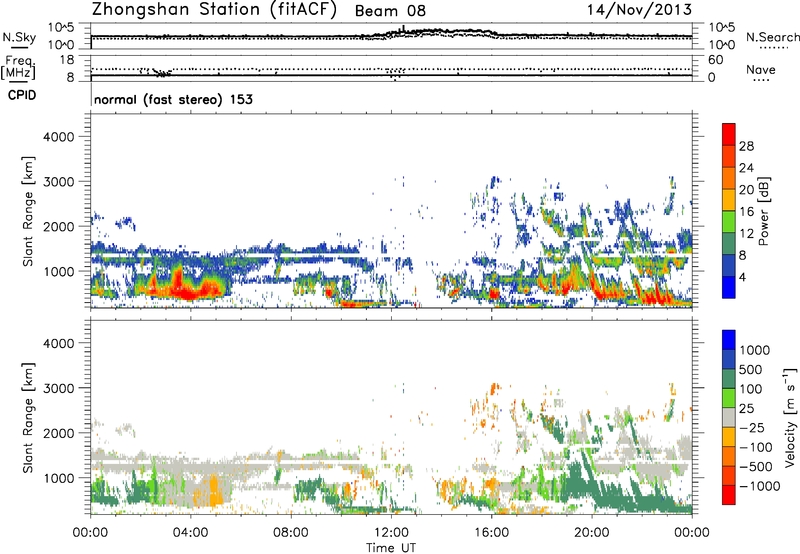Select the N.Search legend label
800x554 pixels.
pyautogui.click(x=772, y=37)
